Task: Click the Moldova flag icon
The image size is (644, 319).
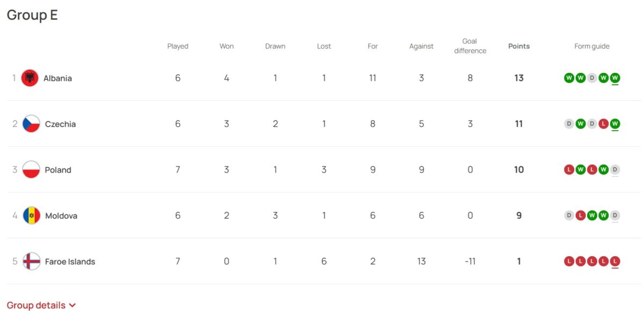Action: pyautogui.click(x=31, y=216)
